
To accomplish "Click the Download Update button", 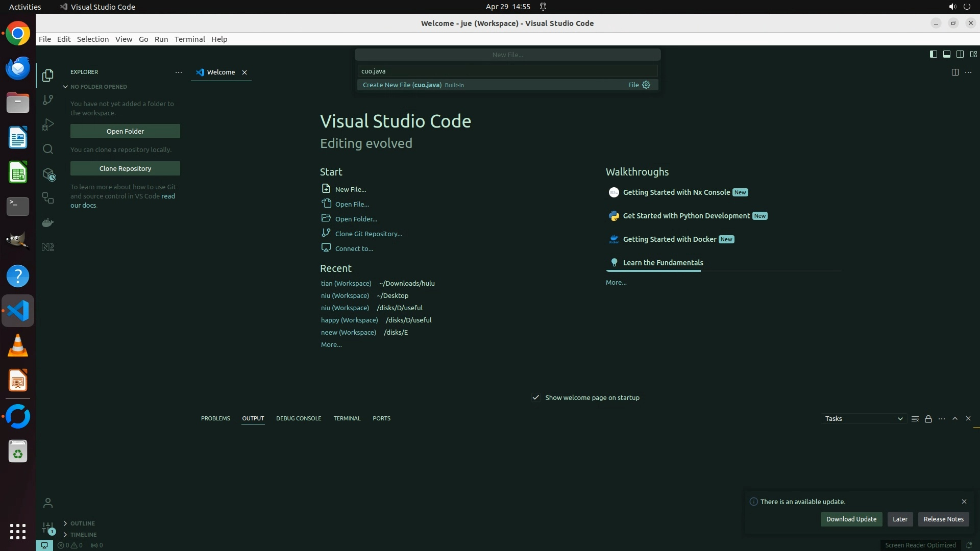I will click(851, 519).
